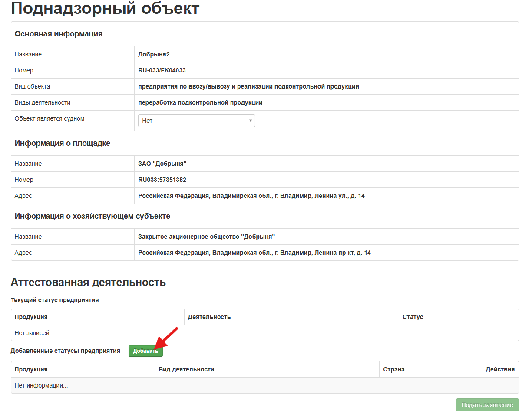The height and width of the screenshot is (414, 532).
Task: Click the 'Статус' column header
Action: [x=413, y=317]
